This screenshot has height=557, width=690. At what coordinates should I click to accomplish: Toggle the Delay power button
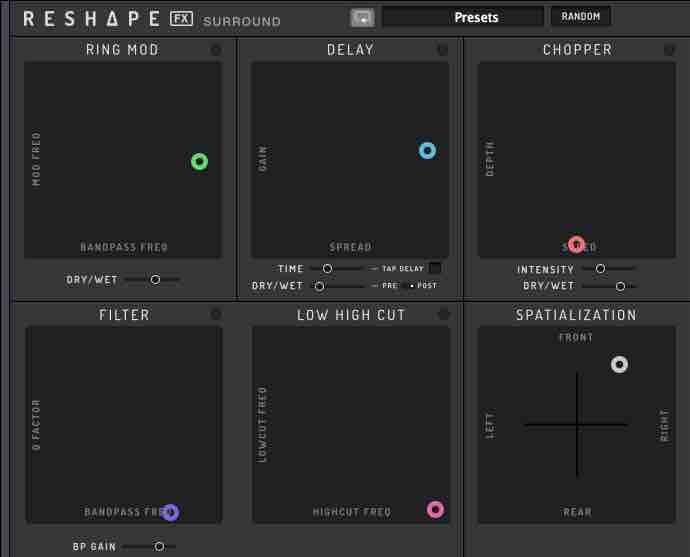[x=442, y=50]
